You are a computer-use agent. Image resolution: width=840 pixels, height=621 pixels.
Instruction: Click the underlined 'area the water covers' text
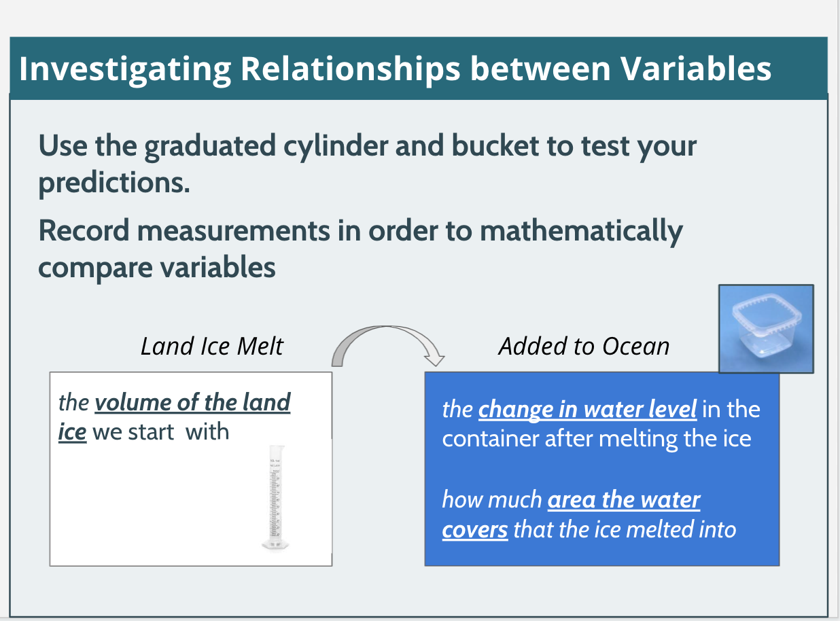tap(623, 501)
